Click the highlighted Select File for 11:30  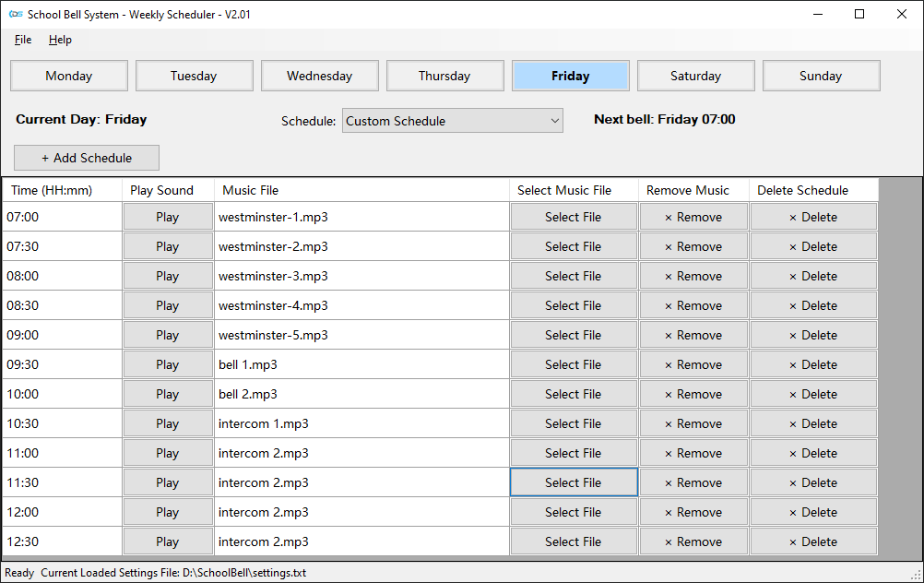pos(574,482)
